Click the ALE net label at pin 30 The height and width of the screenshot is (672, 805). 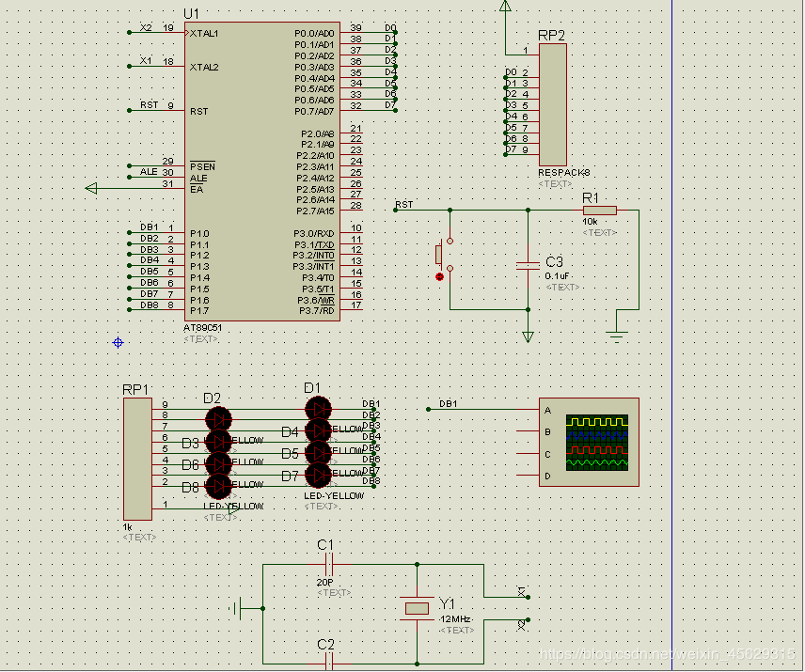(x=149, y=172)
